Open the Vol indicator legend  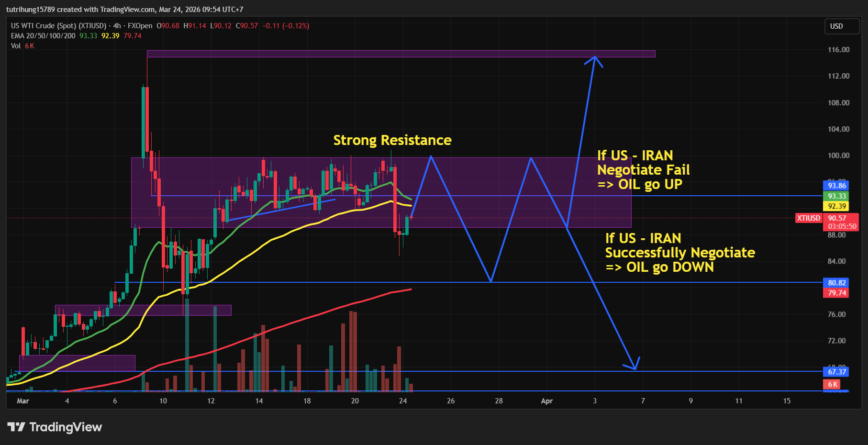coord(16,46)
